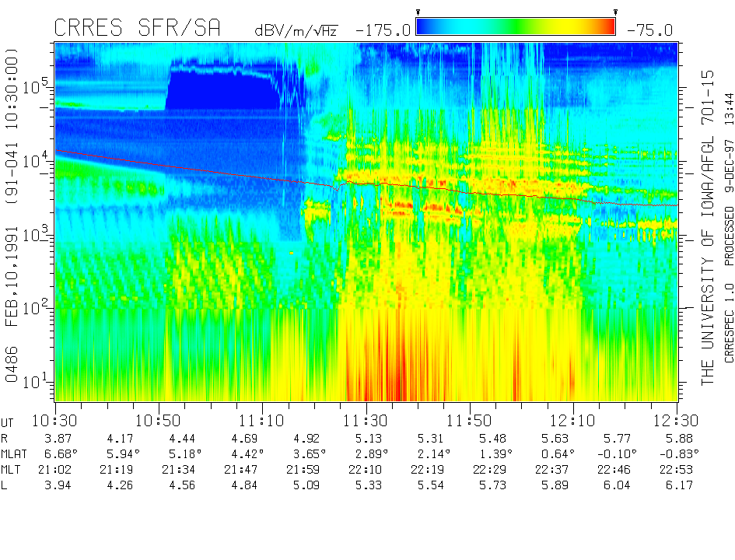This screenshot has width=735, height=560.
Task: Click the CRRES SFR/SA plot title
Action: click(137, 29)
